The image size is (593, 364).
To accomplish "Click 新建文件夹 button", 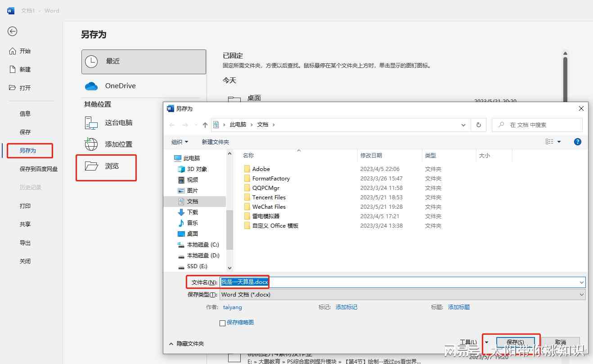I will click(215, 142).
